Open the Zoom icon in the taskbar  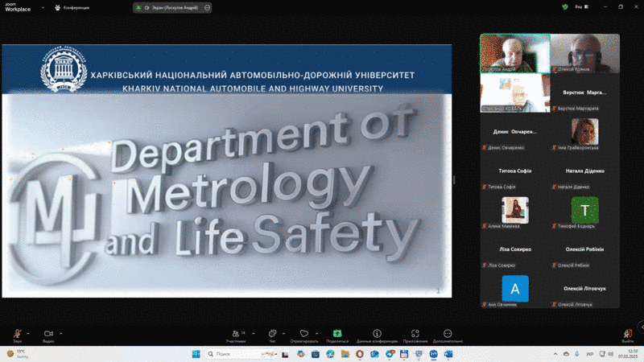(433, 354)
